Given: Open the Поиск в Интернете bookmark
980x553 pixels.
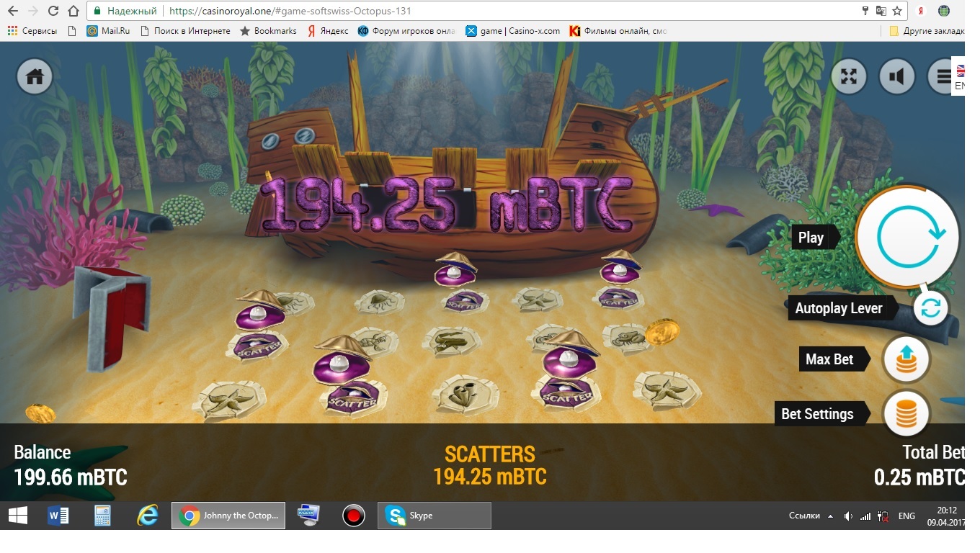Looking at the screenshot, I should point(185,31).
